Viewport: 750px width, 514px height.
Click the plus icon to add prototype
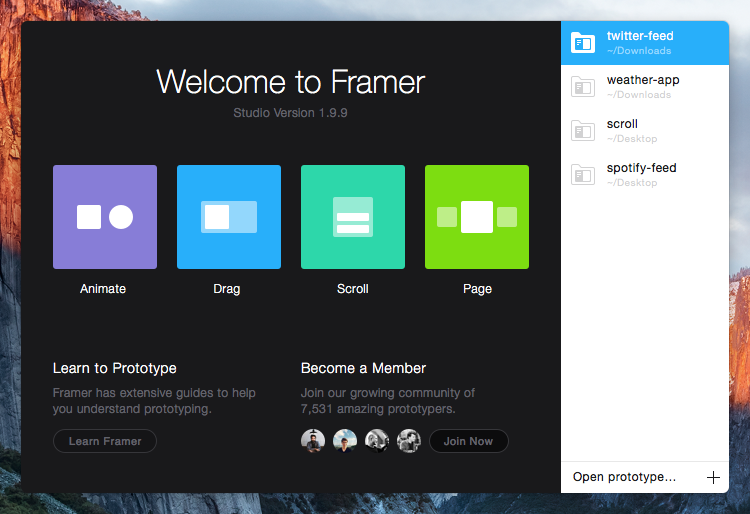713,478
